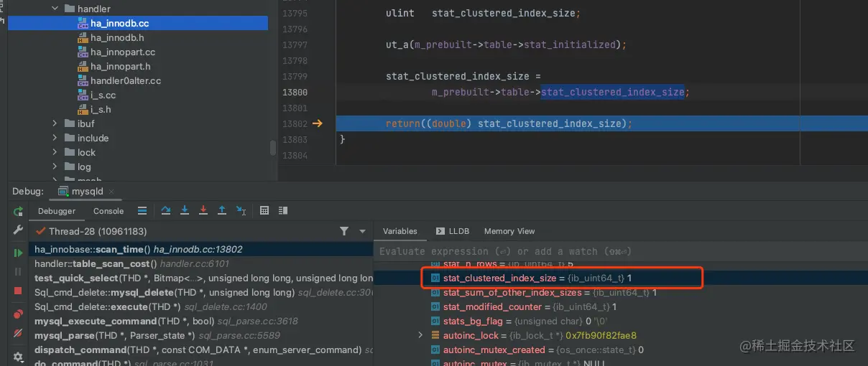Click the red Force Step Into icon
Screen dimensions: 868x366
point(203,211)
